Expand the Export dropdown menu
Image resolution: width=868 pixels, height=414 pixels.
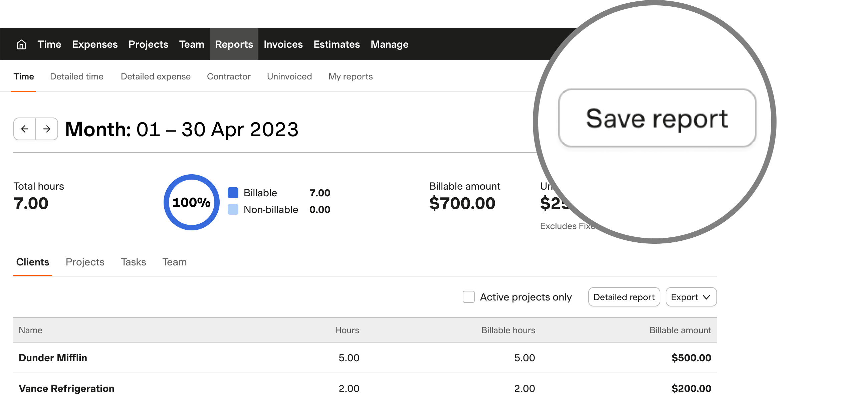point(690,297)
